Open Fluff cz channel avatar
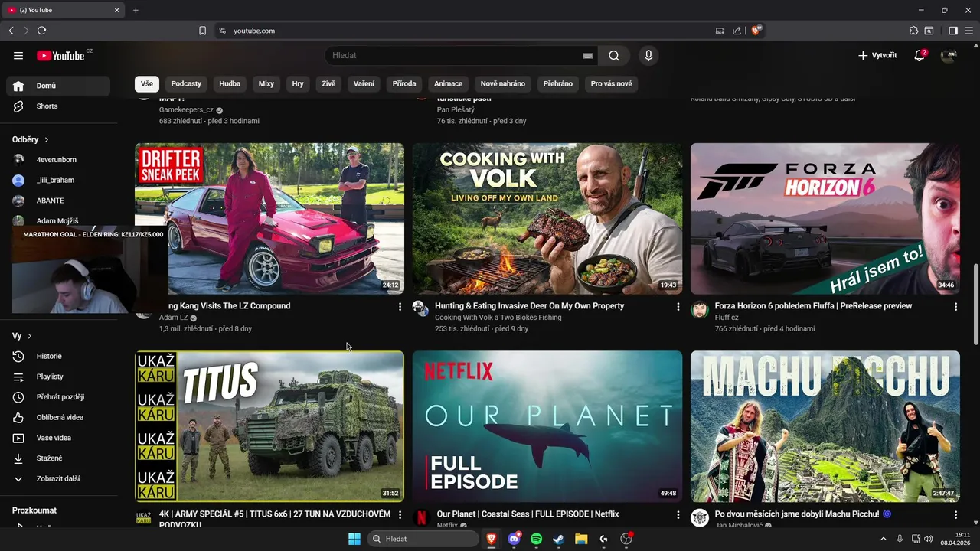 [699, 309]
